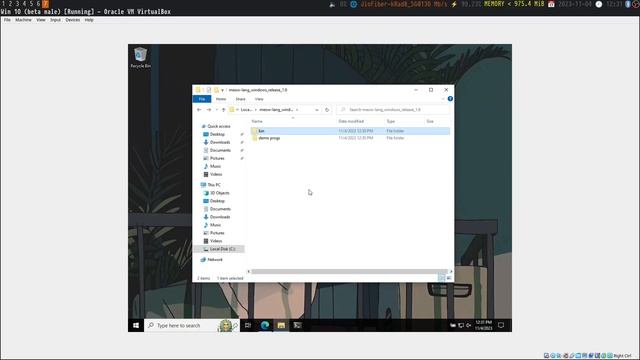Go forward in File Explorer
This screenshot has width=640, height=360.
click(x=209, y=110)
